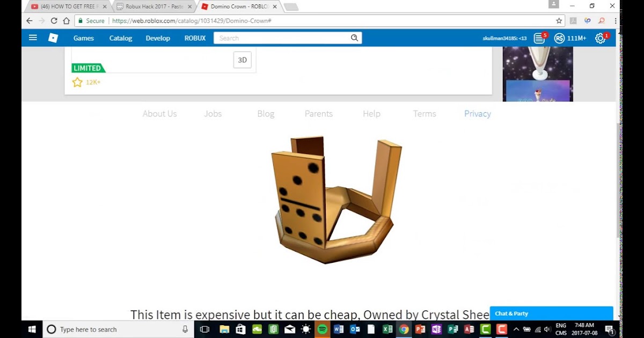
Task: Open the About Us footer link
Action: (x=159, y=114)
